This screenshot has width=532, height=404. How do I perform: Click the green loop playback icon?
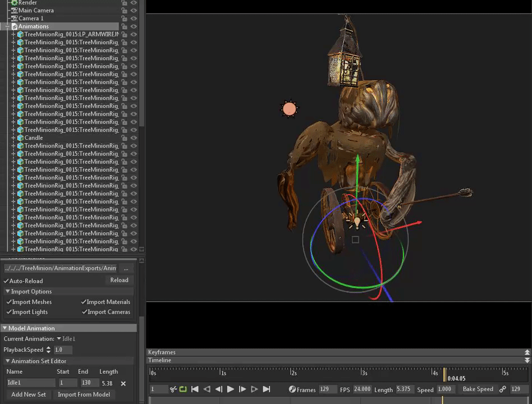[x=183, y=389]
